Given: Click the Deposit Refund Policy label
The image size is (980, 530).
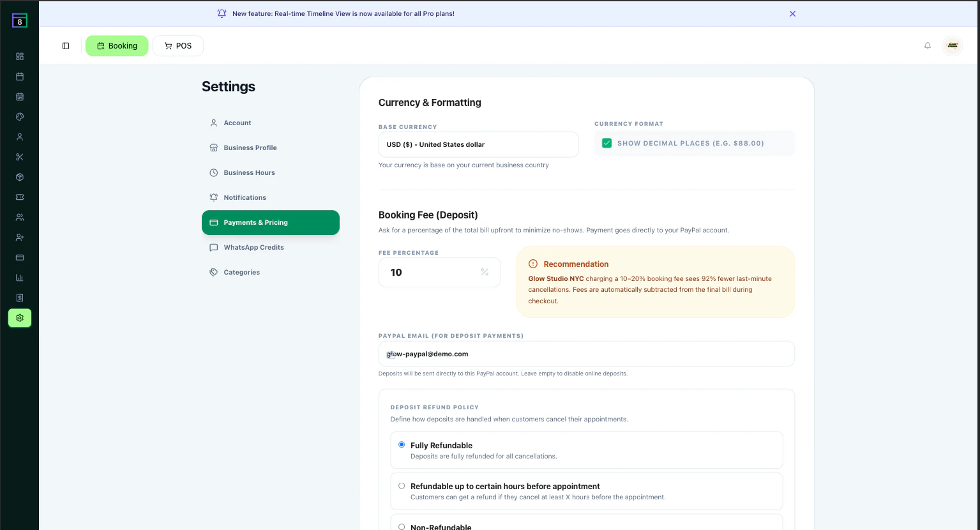Looking at the screenshot, I should (435, 407).
